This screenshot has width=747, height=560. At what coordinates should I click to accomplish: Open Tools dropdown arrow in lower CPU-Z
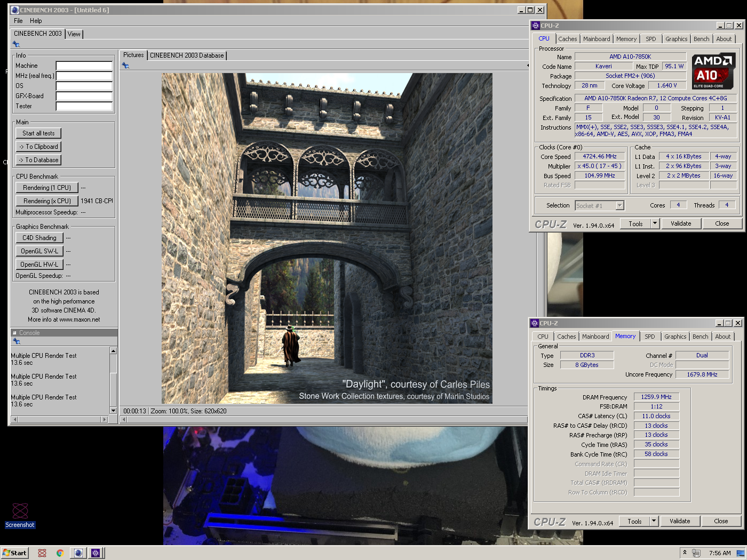(654, 521)
